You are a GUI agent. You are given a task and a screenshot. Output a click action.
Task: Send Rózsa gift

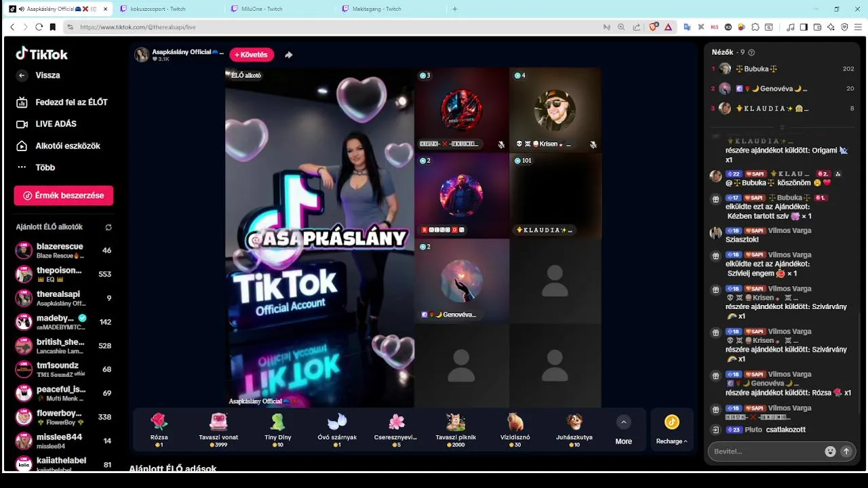tap(159, 430)
